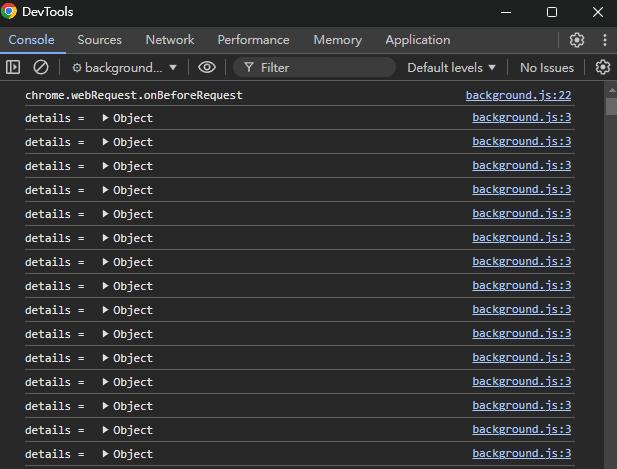Open background.js:3 link in first details row
This screenshot has width=617, height=469.
pos(521,117)
